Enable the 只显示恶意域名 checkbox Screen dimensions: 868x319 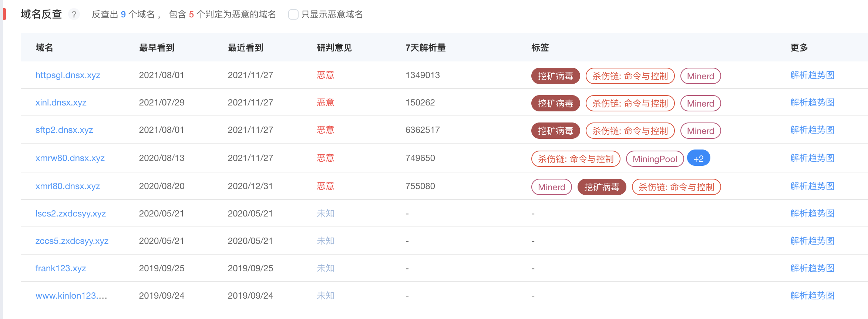pos(293,14)
